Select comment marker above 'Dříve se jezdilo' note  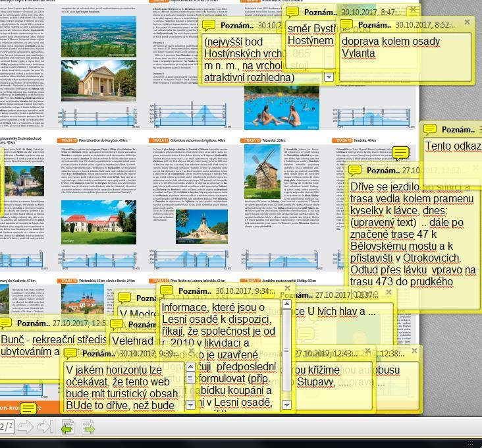coord(400,153)
